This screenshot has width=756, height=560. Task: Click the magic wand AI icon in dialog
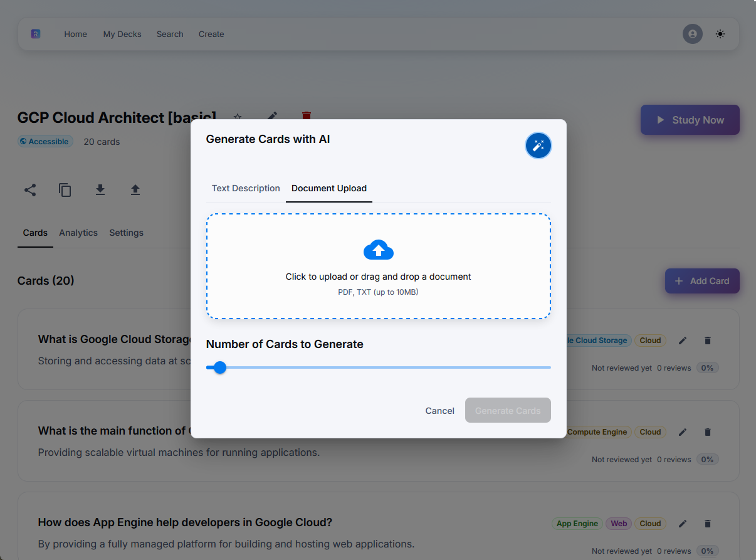pyautogui.click(x=538, y=145)
